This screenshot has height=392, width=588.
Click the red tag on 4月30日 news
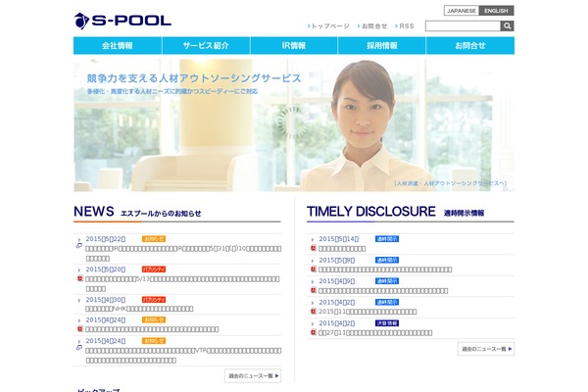154,300
